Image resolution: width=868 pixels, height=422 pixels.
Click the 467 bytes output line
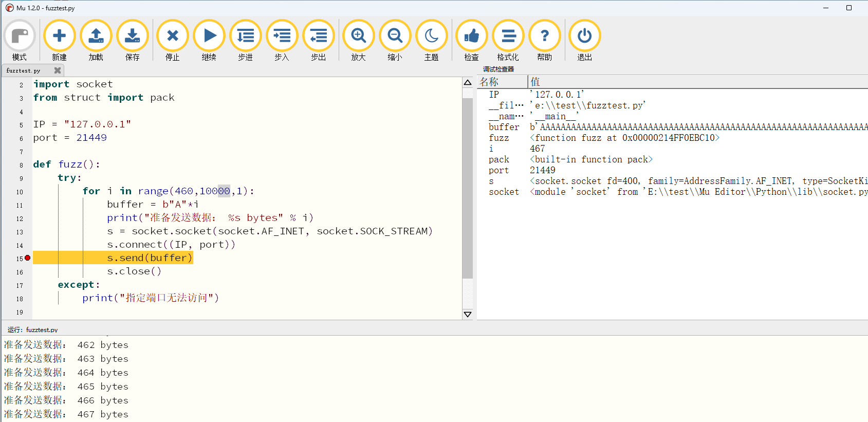click(66, 414)
